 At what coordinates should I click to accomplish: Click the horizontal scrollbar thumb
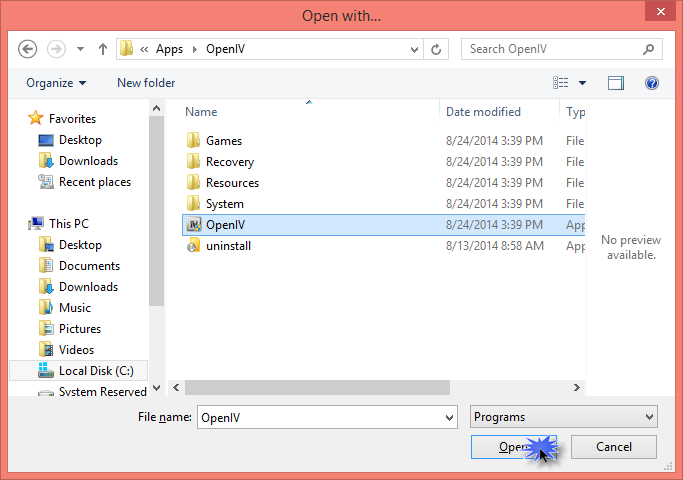pyautogui.click(x=317, y=387)
